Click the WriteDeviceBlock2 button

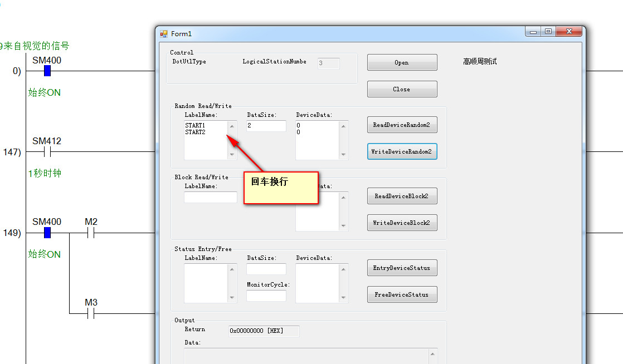coord(402,223)
